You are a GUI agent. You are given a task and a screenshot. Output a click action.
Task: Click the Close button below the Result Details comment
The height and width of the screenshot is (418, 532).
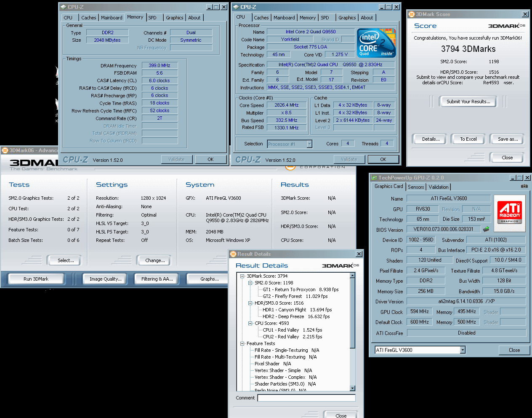coord(341,415)
